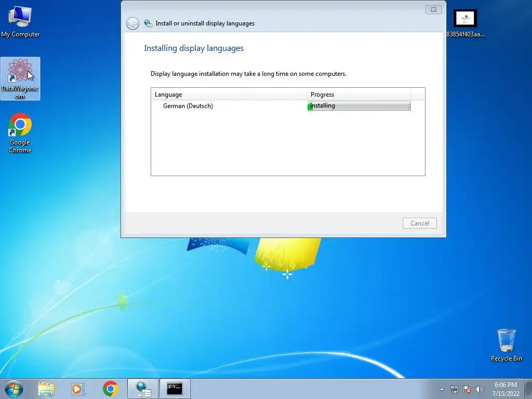This screenshot has height=399, width=532.
Task: Select the Google Chrome desktop shortcut
Action: (20, 133)
